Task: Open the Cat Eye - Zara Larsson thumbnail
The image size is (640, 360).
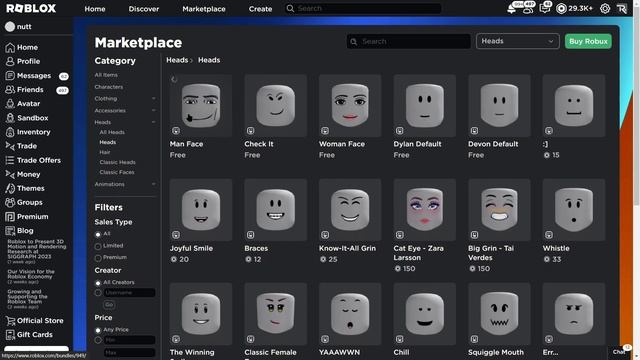Action: 424,209
